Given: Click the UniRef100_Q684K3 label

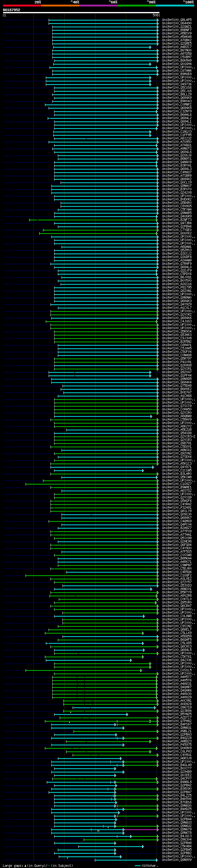Looking at the screenshot, I should [x=177, y=301].
